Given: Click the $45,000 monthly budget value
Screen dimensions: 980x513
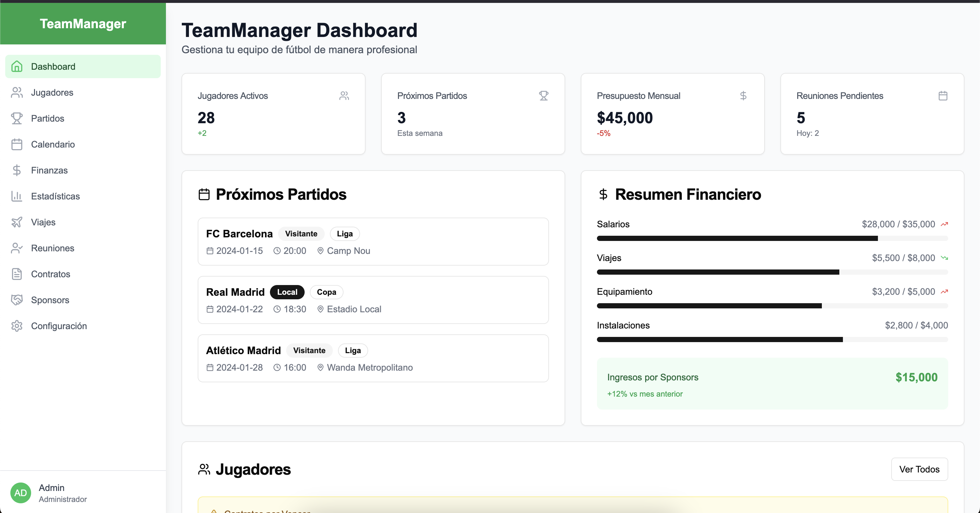Looking at the screenshot, I should 625,118.
